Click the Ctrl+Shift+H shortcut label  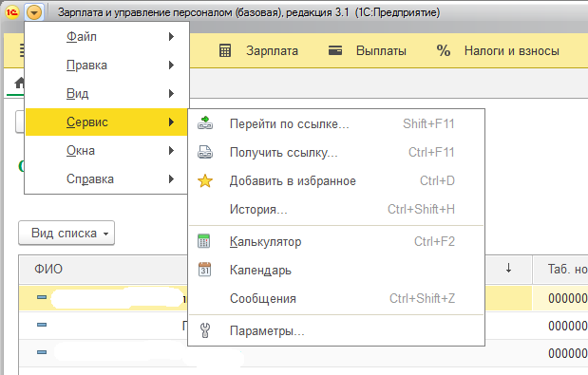(x=421, y=210)
